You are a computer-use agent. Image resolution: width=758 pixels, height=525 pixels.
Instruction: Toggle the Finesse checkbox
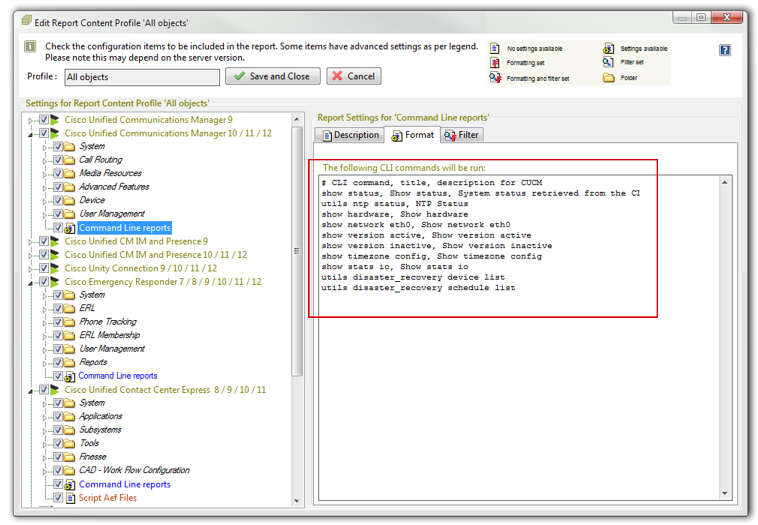click(58, 457)
